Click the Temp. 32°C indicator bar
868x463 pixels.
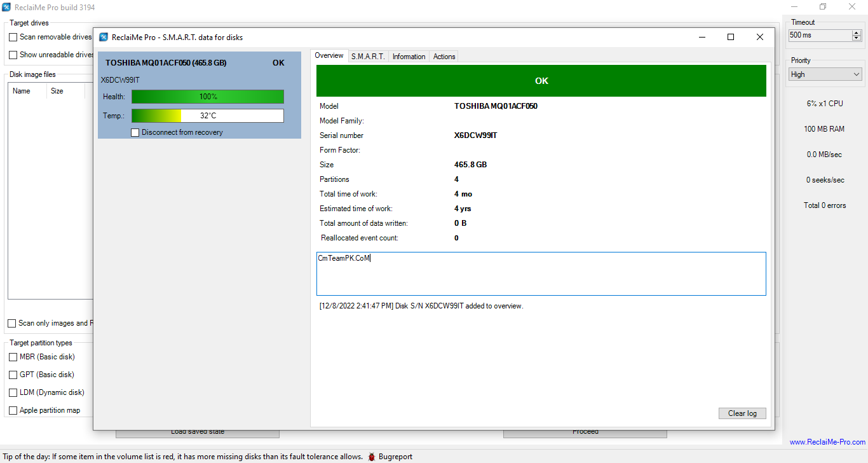(x=208, y=116)
